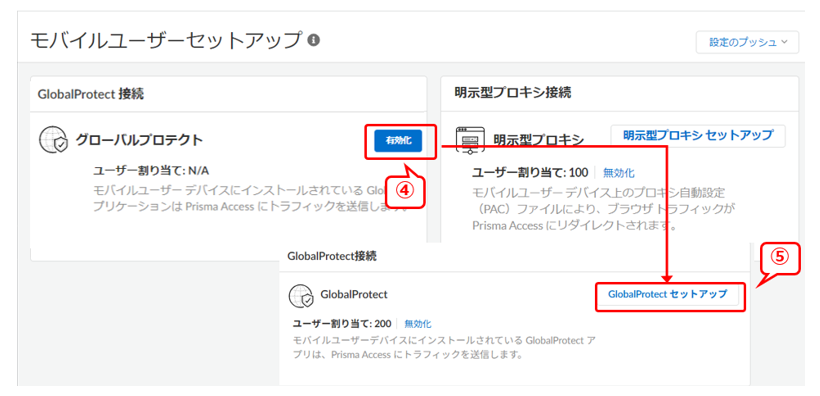Click the ユーザー割り当て: 200 text

click(343, 323)
